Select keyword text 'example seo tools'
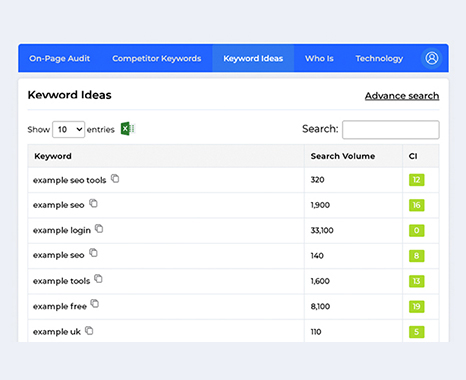This screenshot has height=380, width=466. point(69,180)
